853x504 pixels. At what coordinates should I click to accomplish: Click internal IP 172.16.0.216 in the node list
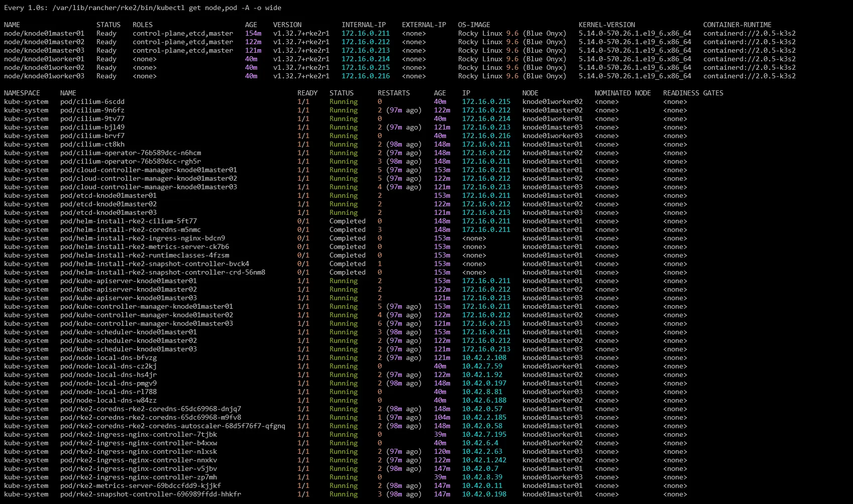[366, 76]
